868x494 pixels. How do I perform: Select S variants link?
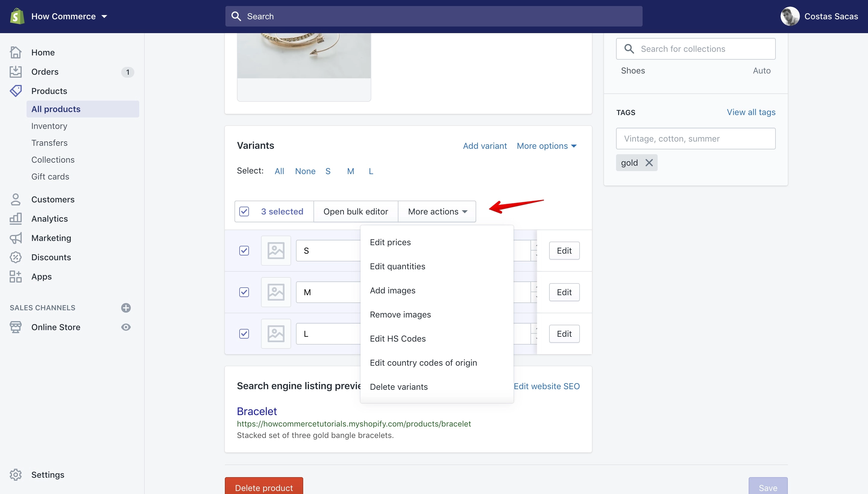point(328,171)
